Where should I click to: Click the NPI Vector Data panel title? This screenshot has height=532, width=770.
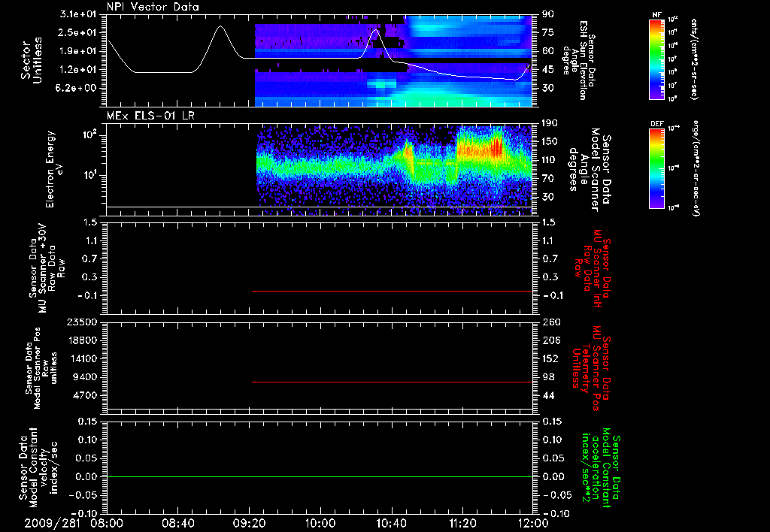(x=153, y=7)
